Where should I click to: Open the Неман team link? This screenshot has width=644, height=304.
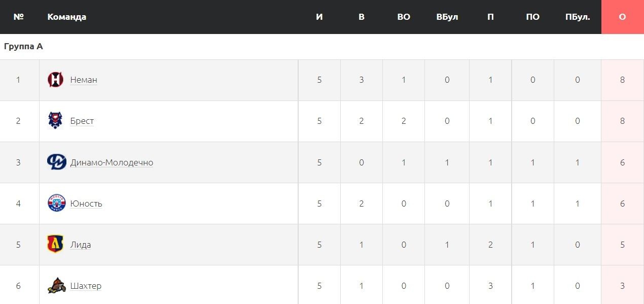tap(84, 80)
